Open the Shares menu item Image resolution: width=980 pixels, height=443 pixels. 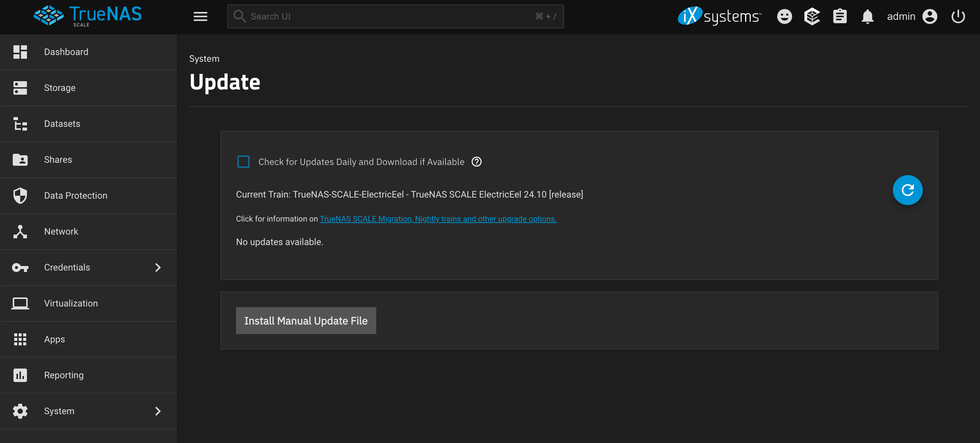pyautogui.click(x=88, y=159)
